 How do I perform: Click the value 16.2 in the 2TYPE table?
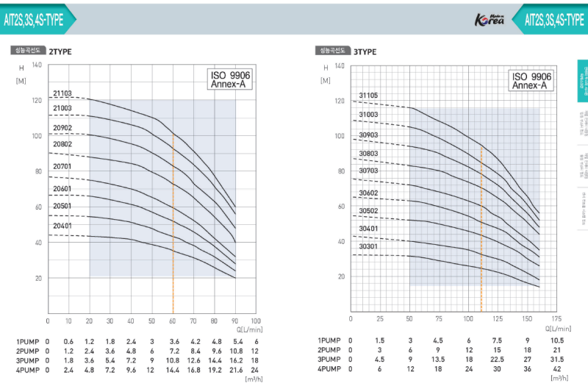[x=236, y=361]
